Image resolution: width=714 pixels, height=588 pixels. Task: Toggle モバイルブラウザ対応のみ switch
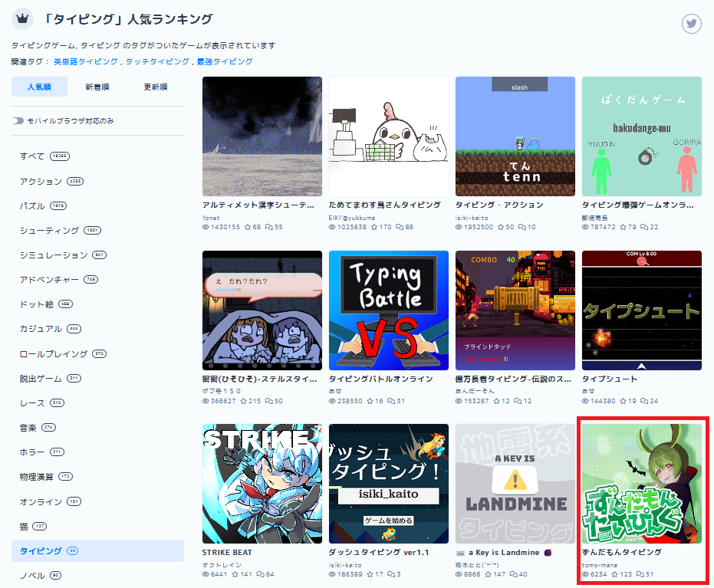pos(18,120)
